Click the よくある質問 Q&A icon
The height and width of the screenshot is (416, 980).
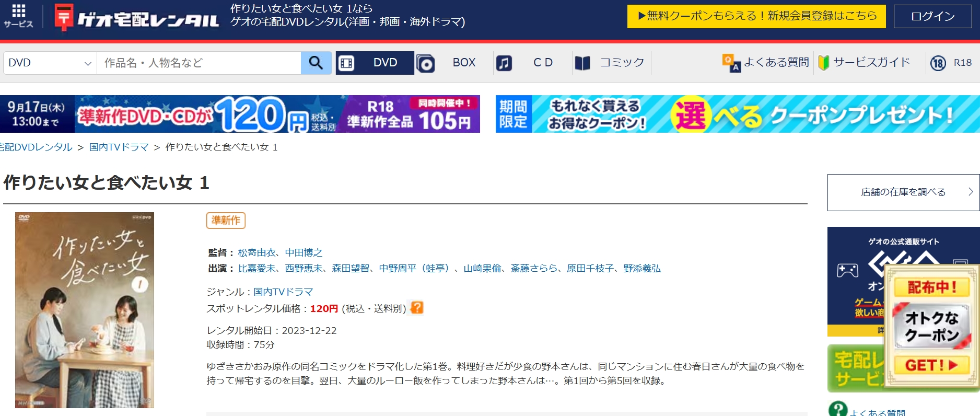[731, 63]
